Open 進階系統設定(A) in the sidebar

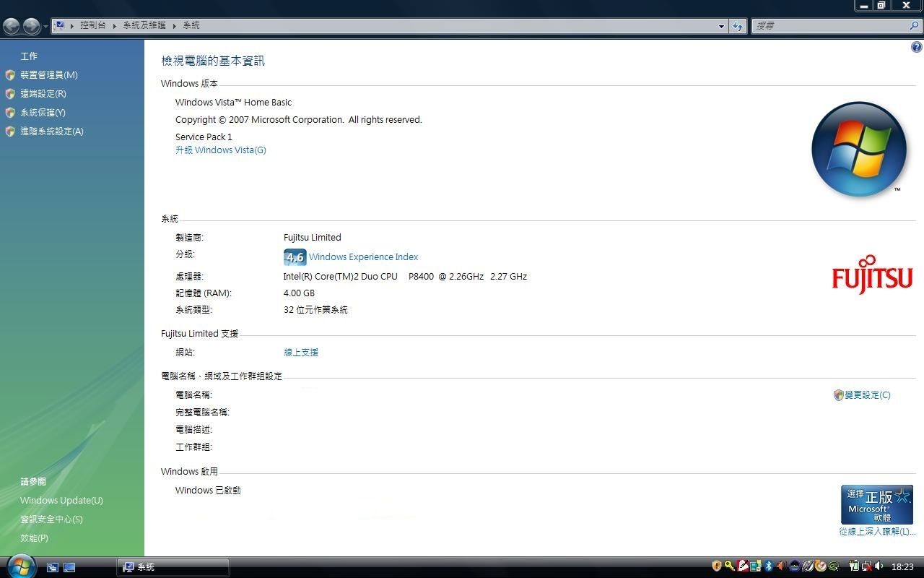tap(52, 131)
